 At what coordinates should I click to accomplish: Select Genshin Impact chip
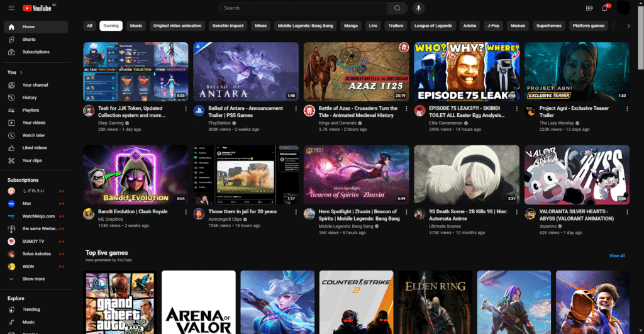228,25
